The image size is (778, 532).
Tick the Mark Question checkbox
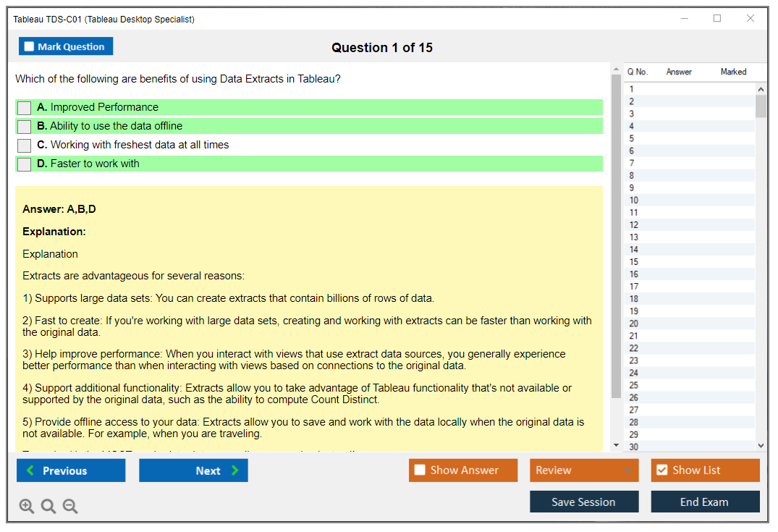coord(29,47)
